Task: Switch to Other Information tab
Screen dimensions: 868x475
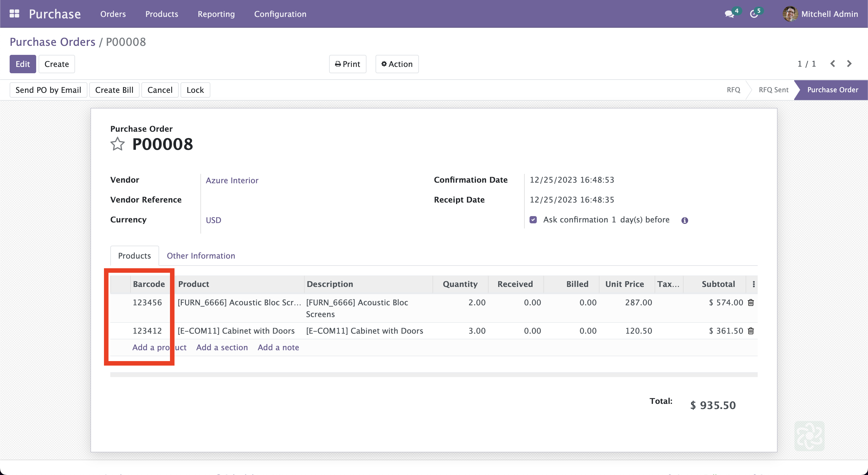Action: point(201,256)
